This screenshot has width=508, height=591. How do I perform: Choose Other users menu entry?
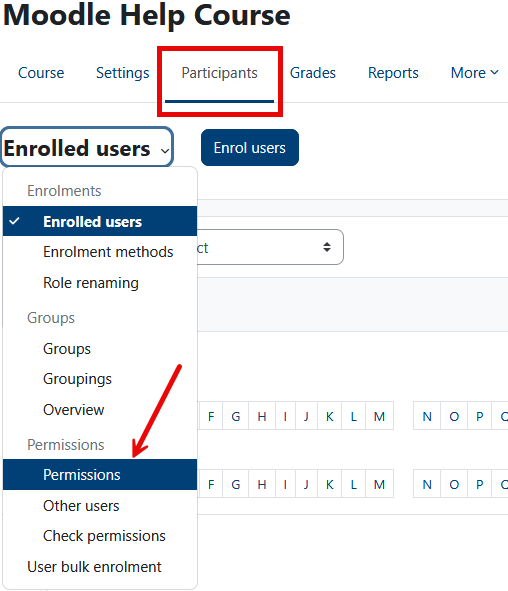(x=100, y=506)
